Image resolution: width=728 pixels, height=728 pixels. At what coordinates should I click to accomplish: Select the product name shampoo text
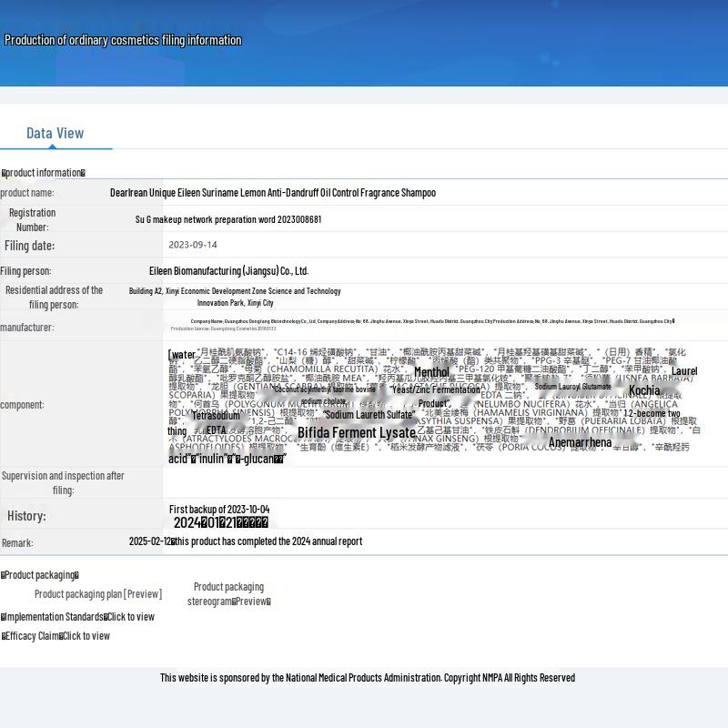pos(272,193)
